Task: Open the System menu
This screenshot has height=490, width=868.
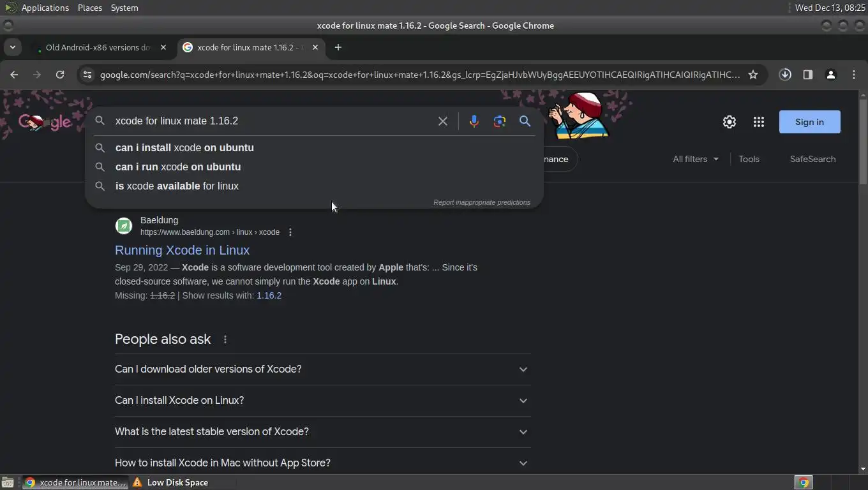Action: pos(124,8)
